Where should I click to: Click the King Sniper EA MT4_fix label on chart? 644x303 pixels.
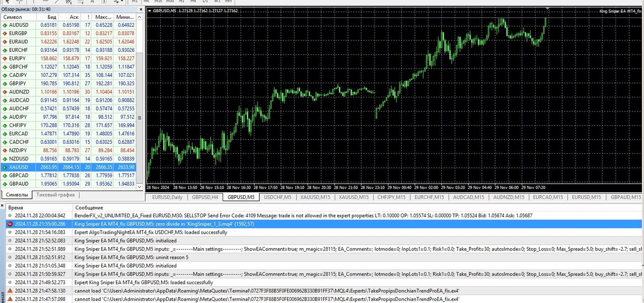click(620, 10)
